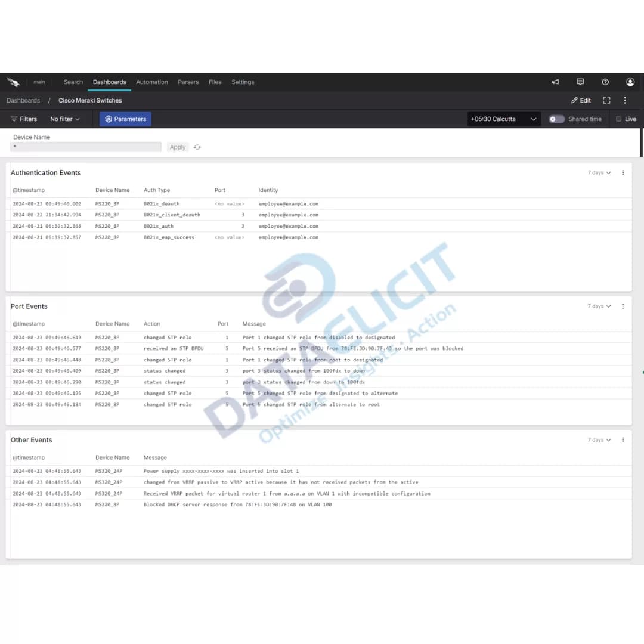644x644 pixels.
Task: Check the Live checkbox
Action: tap(620, 119)
